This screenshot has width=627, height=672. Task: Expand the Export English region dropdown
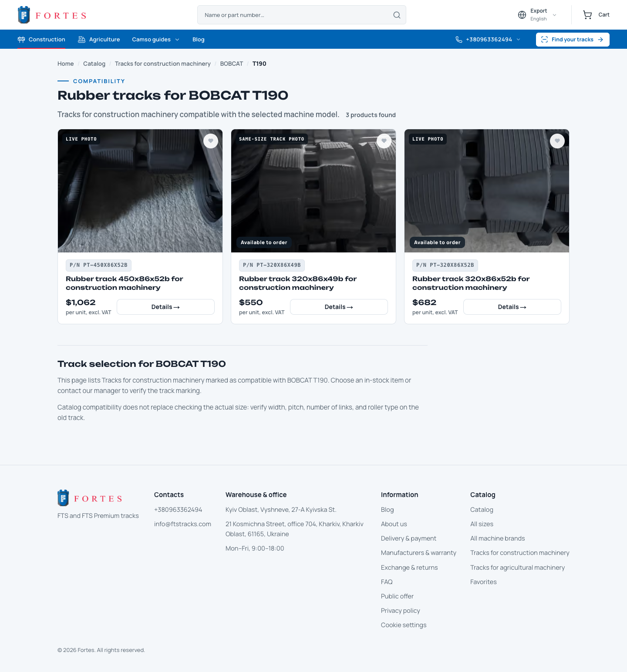click(x=537, y=15)
